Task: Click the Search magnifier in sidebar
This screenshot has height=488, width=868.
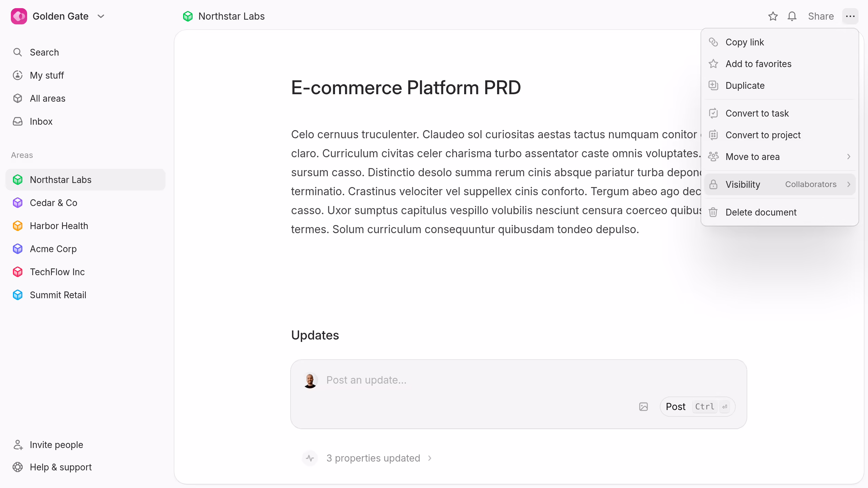Action: pyautogui.click(x=18, y=52)
